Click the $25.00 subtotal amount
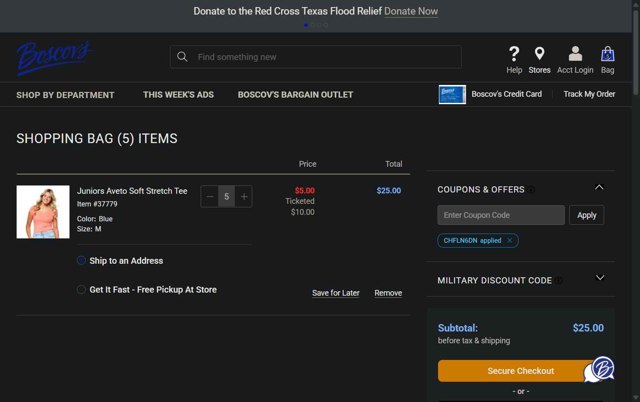 588,328
